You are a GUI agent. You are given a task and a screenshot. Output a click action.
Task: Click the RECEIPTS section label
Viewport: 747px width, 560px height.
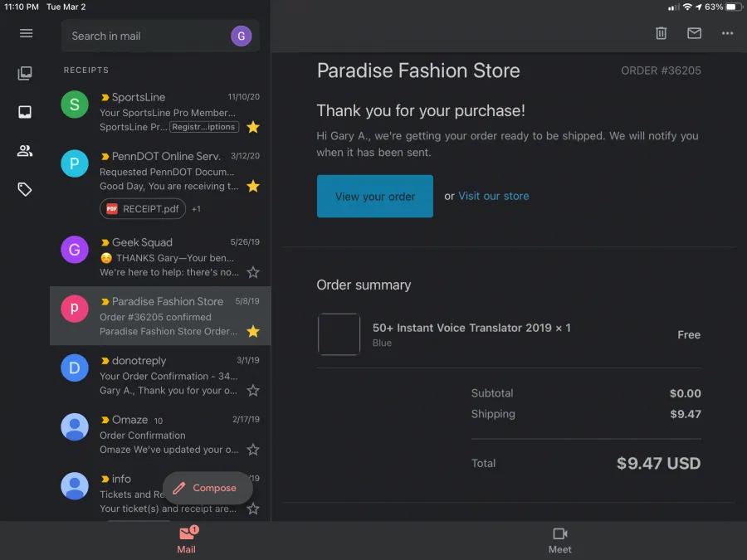pyautogui.click(x=86, y=70)
